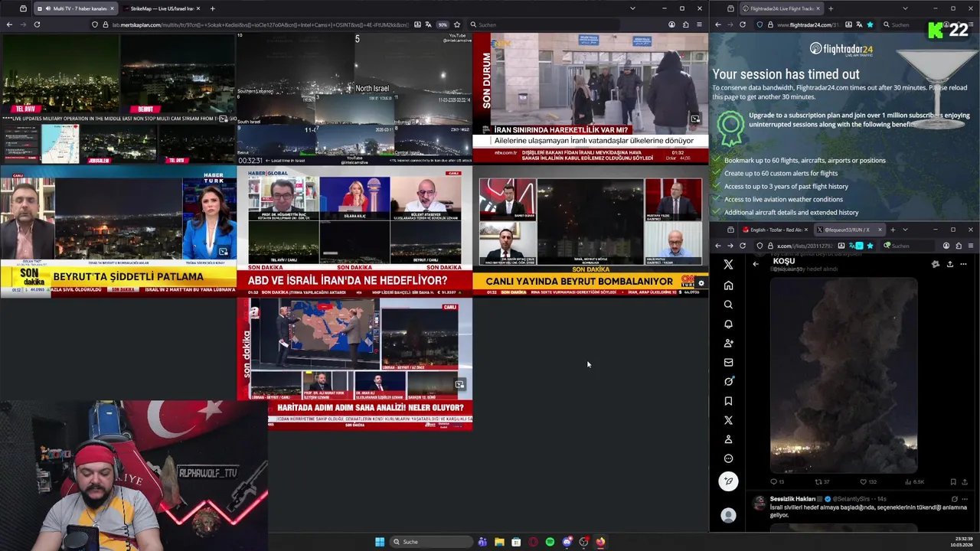Click the flightradar24 logo

tap(841, 50)
